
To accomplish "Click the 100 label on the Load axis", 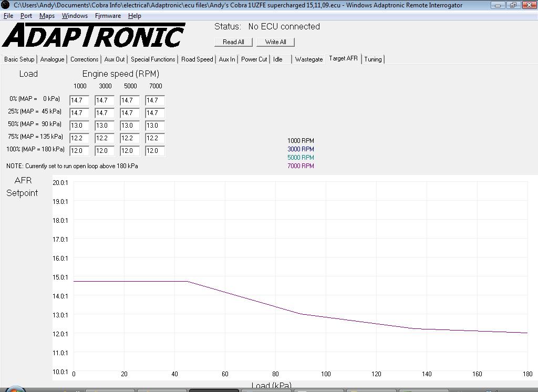I will coord(326,374).
